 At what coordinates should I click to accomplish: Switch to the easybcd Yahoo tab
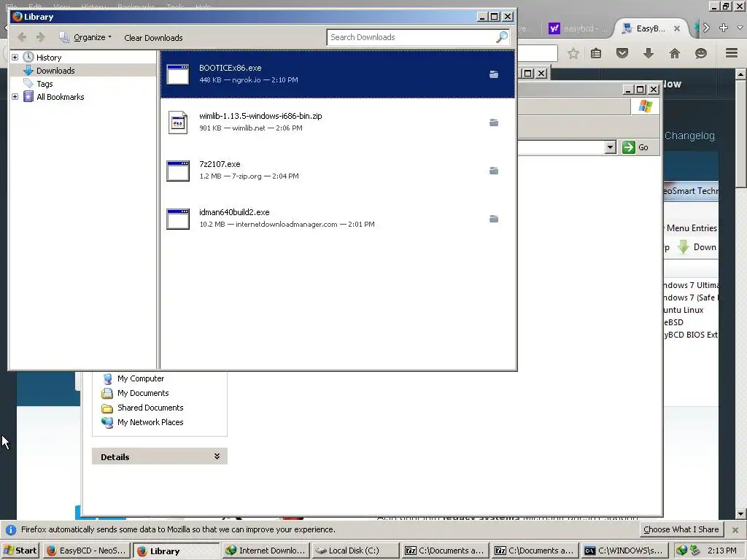(578, 28)
